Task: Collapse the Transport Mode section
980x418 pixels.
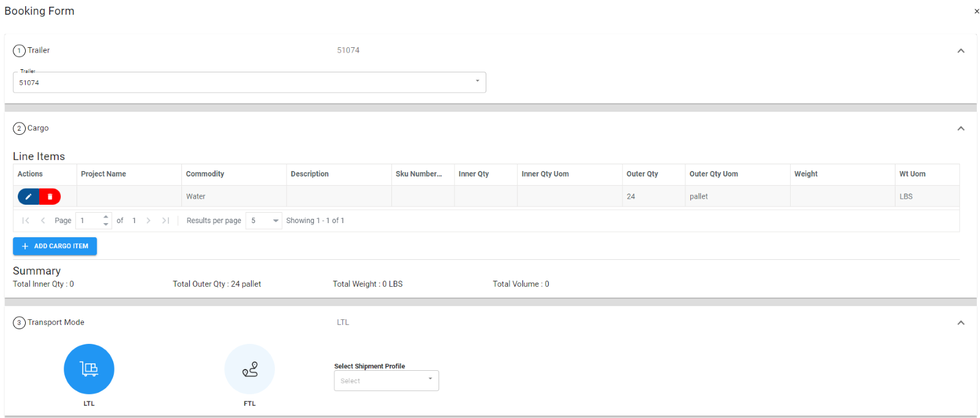Action: pyautogui.click(x=960, y=323)
